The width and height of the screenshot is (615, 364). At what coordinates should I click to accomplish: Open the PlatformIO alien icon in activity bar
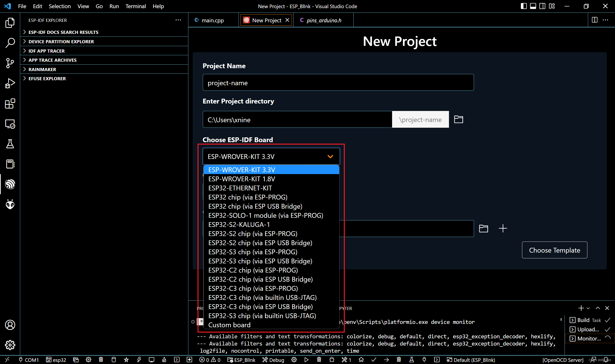tap(10, 204)
